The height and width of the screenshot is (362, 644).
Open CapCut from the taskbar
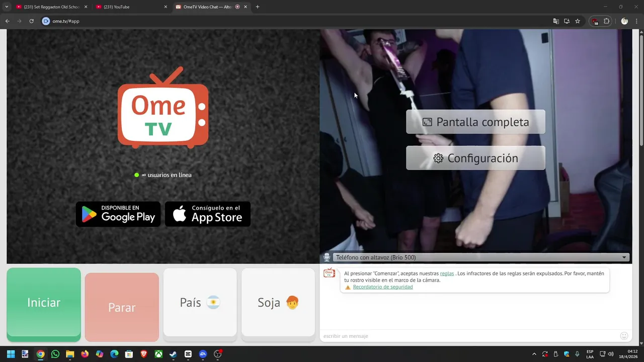pos(188,354)
